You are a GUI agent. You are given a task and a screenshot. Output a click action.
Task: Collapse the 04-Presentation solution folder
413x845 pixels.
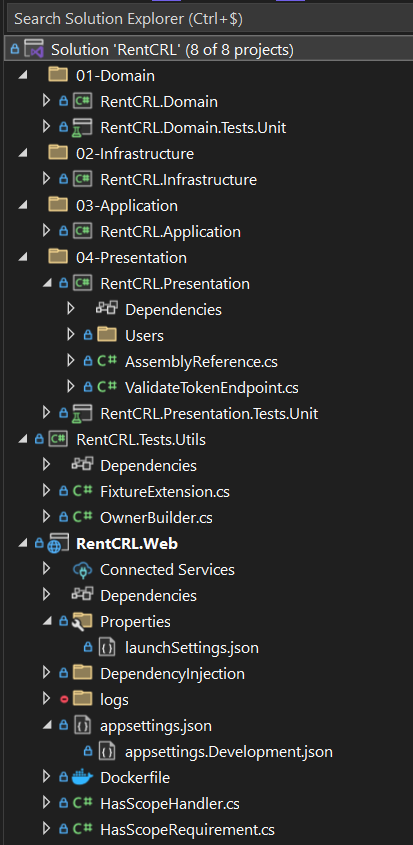[22, 258]
